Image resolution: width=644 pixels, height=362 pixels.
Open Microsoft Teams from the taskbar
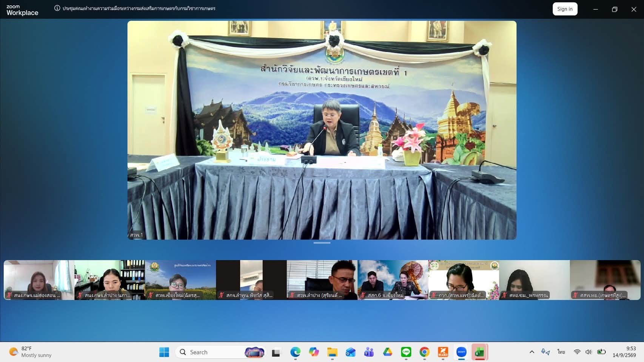pos(369,352)
